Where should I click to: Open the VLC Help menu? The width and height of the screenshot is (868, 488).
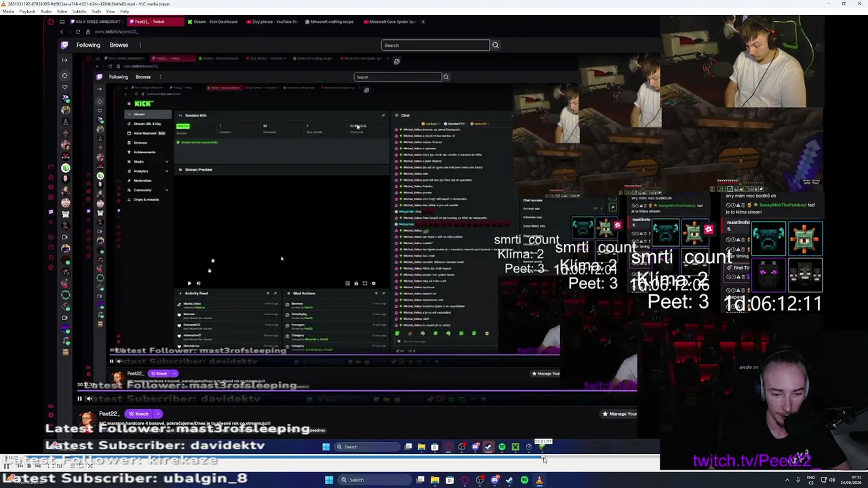coord(124,12)
